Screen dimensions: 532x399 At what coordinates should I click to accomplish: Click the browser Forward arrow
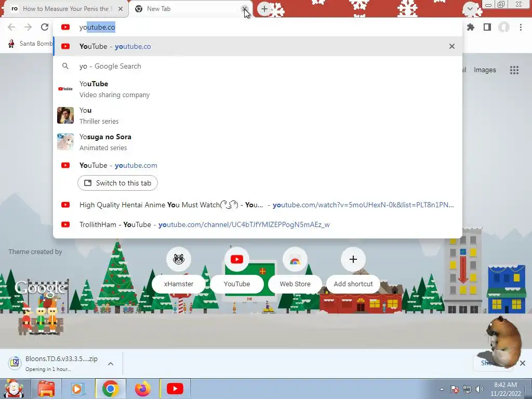[28, 27]
